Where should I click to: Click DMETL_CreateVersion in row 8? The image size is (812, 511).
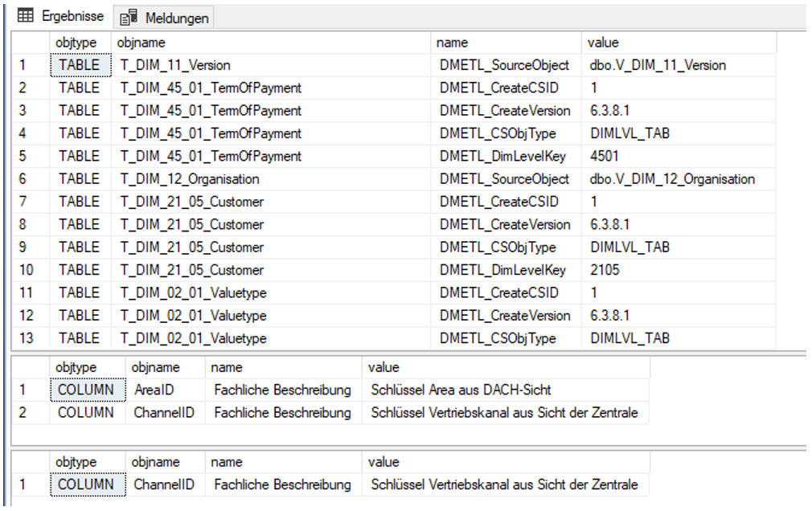coord(506,225)
